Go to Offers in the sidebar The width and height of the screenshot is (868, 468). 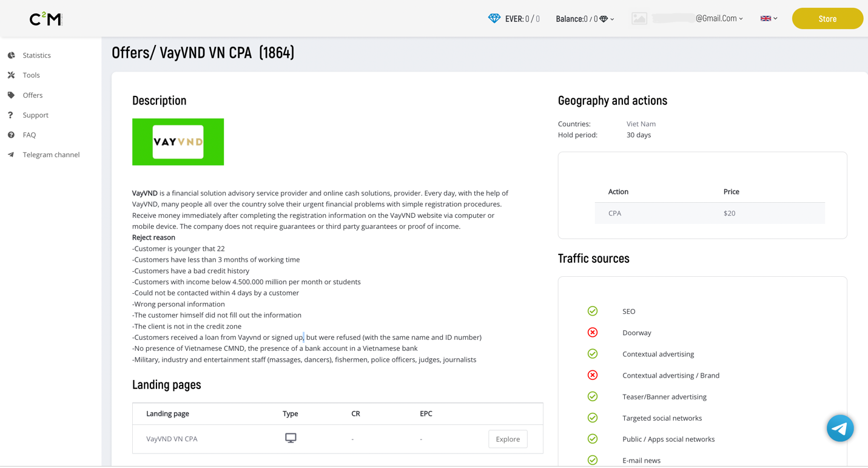pyautogui.click(x=33, y=95)
